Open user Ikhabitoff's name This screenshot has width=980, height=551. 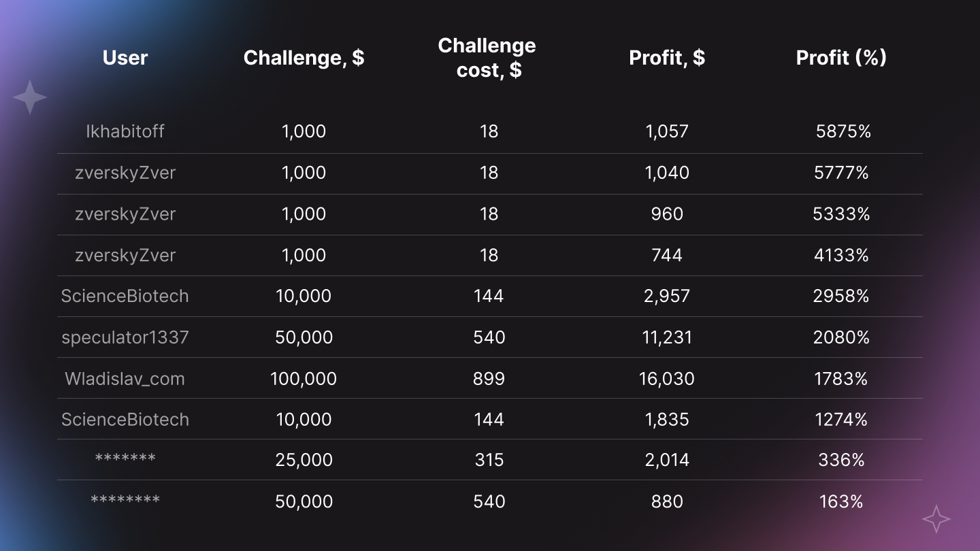coord(125,131)
